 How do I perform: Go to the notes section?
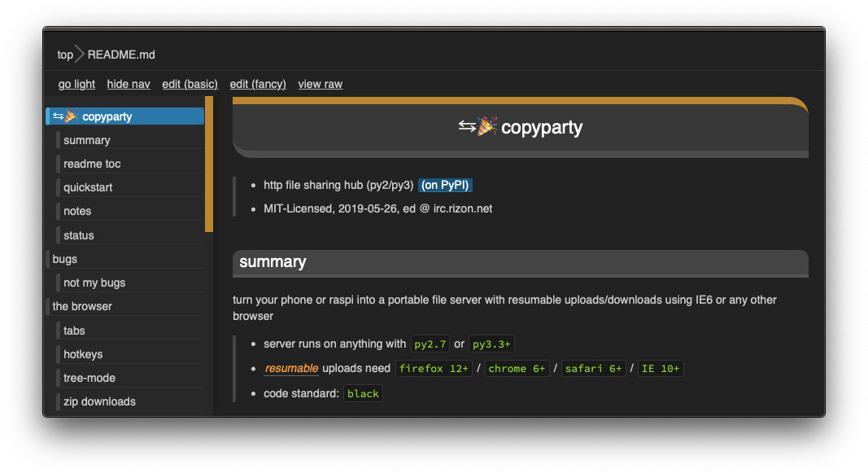click(76, 211)
